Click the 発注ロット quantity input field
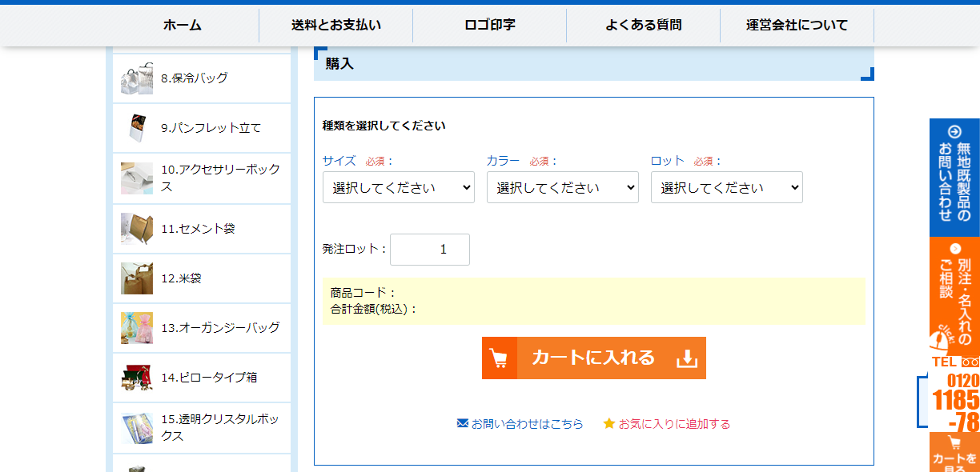Image resolution: width=980 pixels, height=472 pixels. coord(430,249)
